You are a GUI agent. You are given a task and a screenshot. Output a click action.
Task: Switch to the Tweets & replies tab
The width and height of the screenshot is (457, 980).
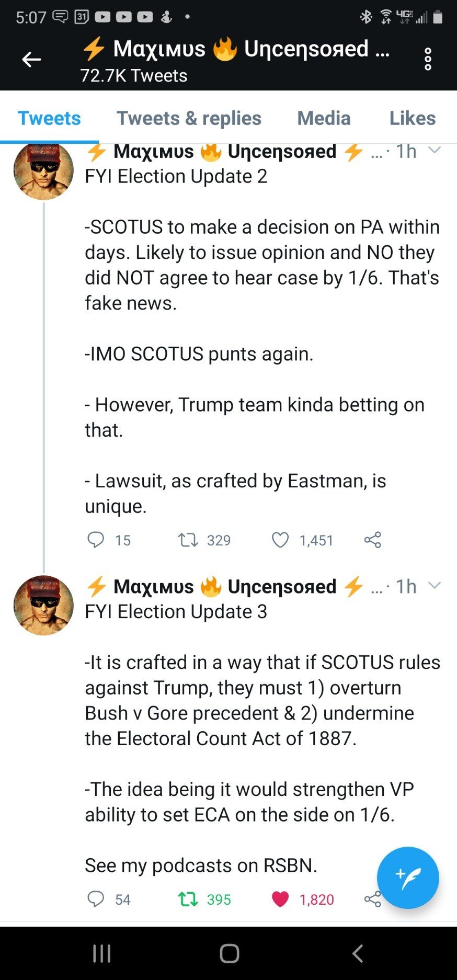(x=189, y=118)
